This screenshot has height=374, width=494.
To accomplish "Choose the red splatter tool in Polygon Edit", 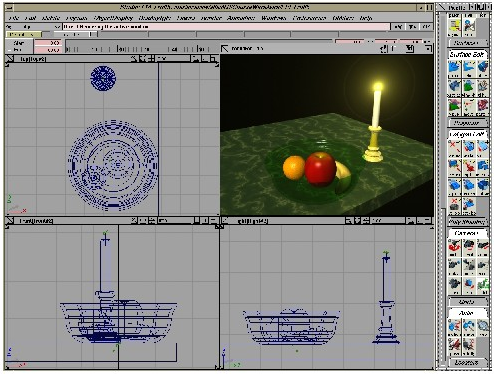I will [x=468, y=168].
